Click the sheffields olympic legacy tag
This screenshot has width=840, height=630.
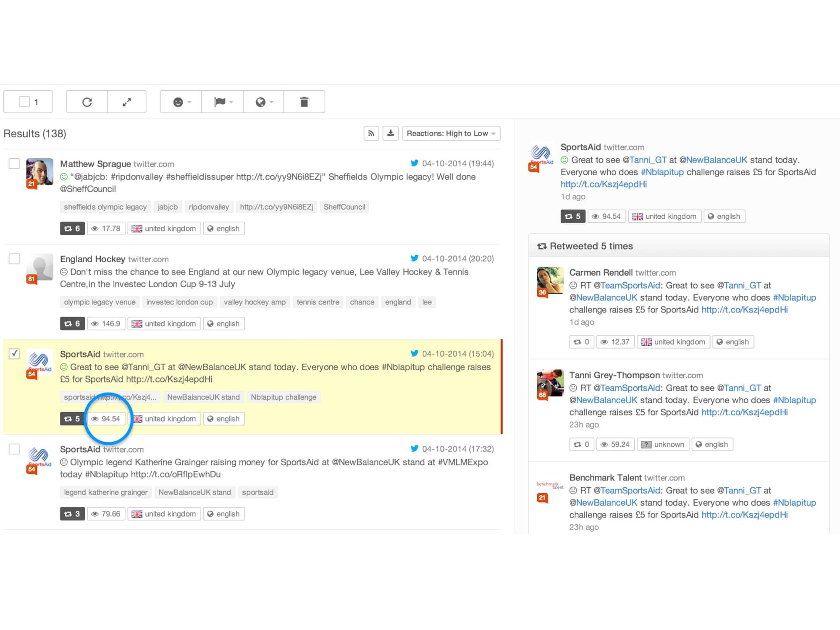click(105, 207)
